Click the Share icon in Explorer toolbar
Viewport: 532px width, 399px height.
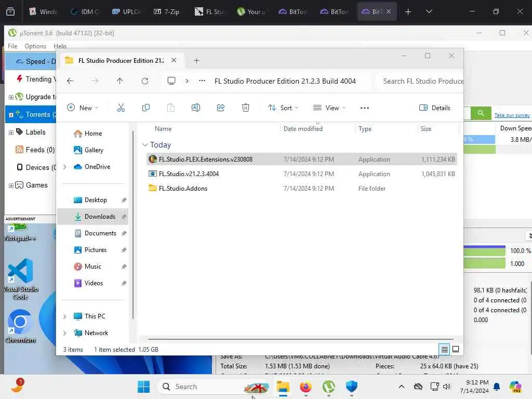(x=220, y=108)
